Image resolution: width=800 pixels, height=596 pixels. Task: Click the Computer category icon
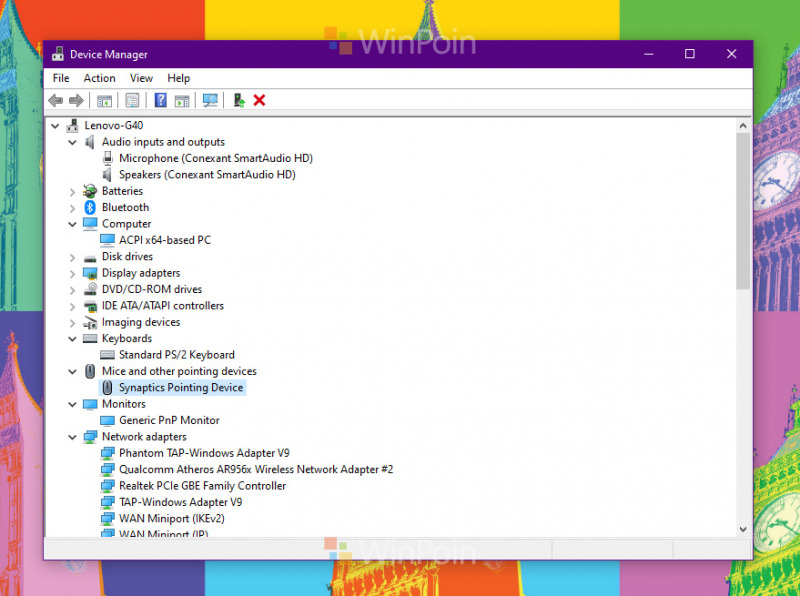tap(90, 224)
